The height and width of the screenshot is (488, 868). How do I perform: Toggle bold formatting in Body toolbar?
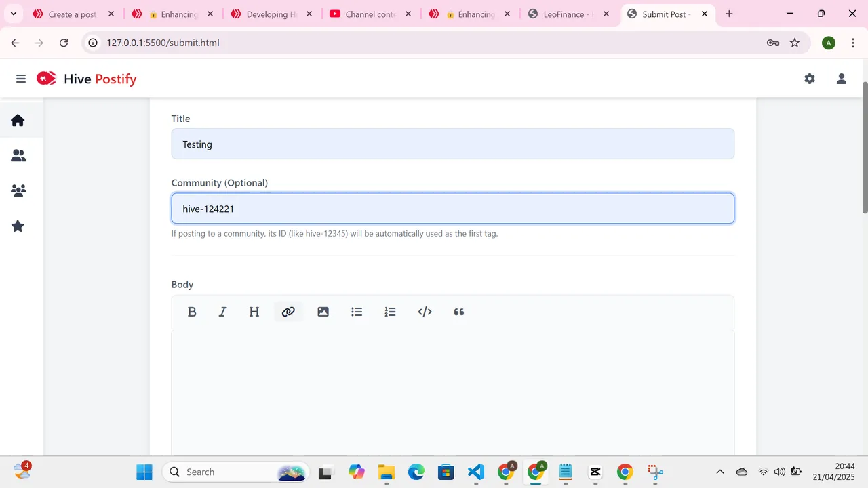pyautogui.click(x=192, y=312)
